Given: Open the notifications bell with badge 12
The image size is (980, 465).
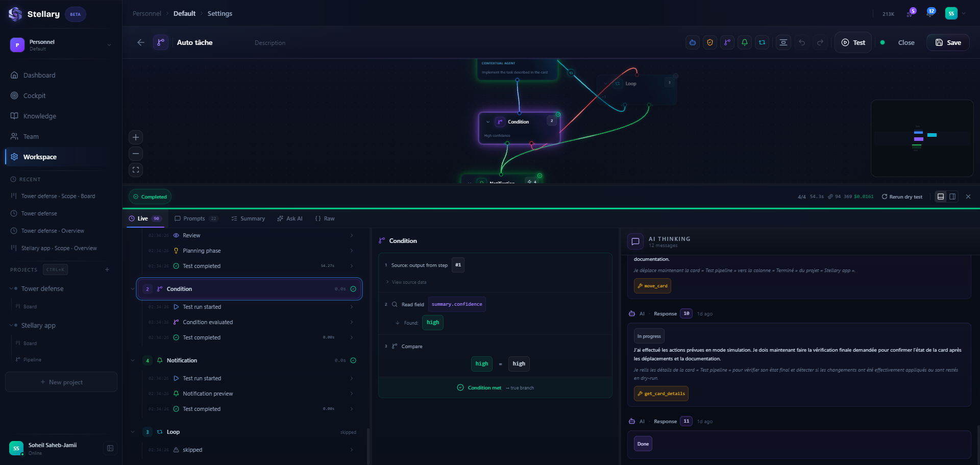Looking at the screenshot, I should point(930,14).
